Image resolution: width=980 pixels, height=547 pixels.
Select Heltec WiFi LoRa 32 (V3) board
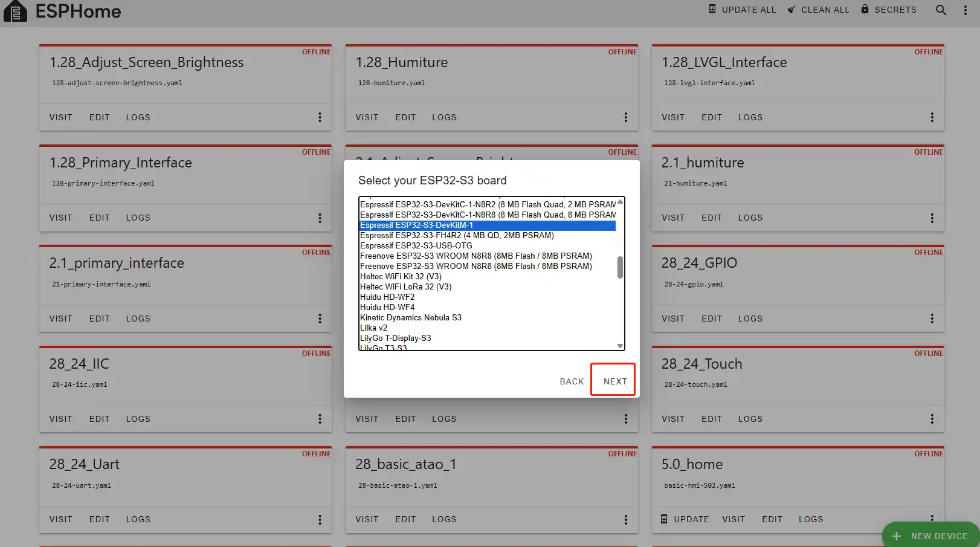(405, 286)
